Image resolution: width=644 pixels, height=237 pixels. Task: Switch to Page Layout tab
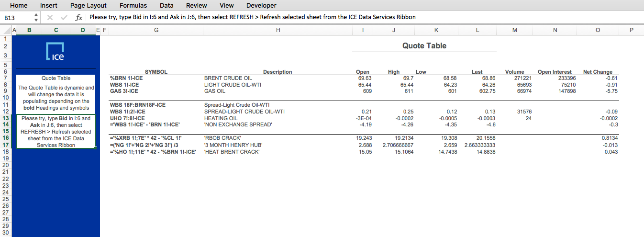click(x=89, y=6)
